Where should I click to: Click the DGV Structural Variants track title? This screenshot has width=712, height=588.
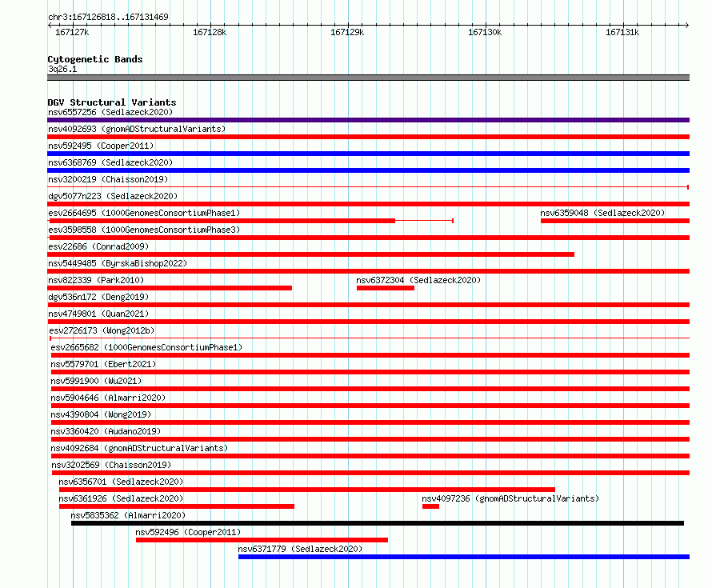pos(112,102)
